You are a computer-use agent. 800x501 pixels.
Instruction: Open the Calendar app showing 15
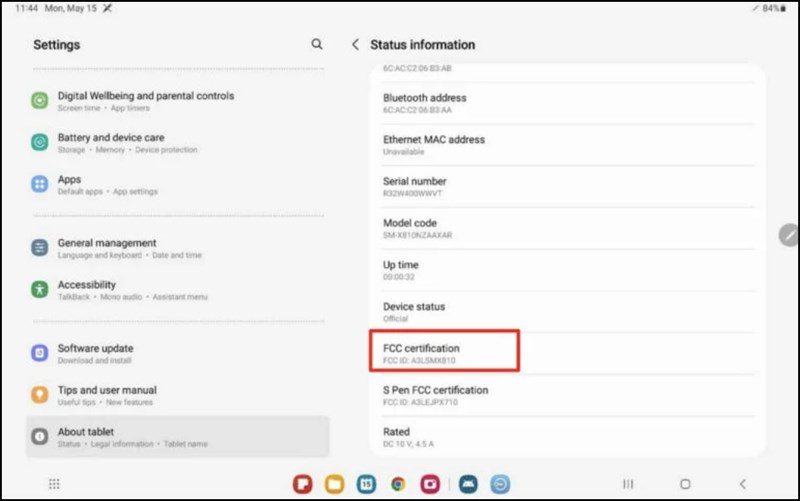click(366, 484)
